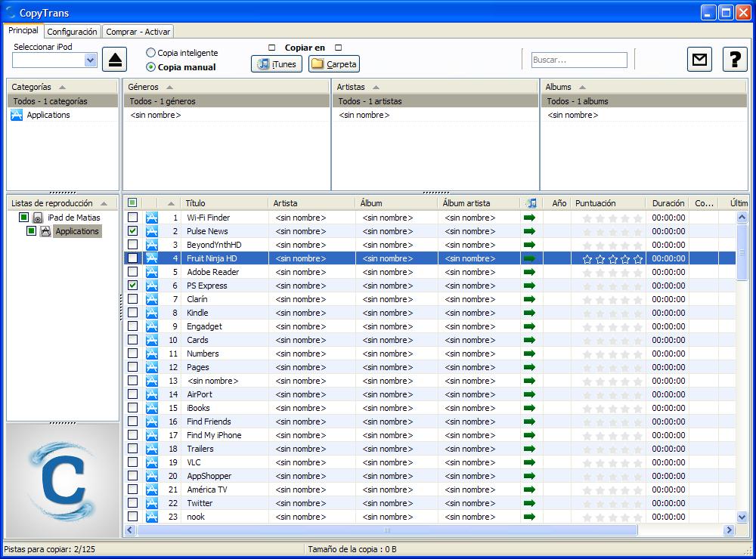This screenshot has width=756, height=559.
Task: Click the vertical scrollbar down arrow
Action: coord(742,517)
